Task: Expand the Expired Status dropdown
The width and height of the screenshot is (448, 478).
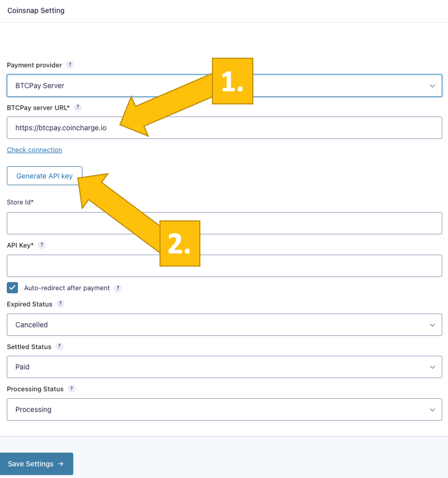Action: [x=224, y=325]
